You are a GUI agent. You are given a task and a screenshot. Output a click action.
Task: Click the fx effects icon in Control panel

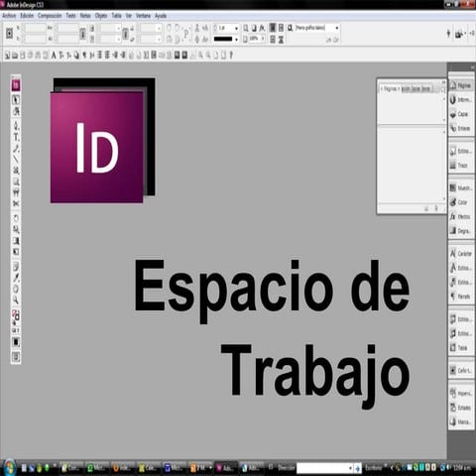point(262,28)
